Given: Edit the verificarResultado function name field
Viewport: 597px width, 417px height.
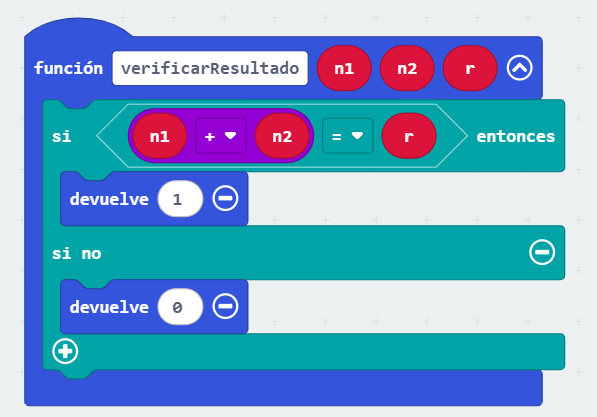Looking at the screenshot, I should 210,68.
